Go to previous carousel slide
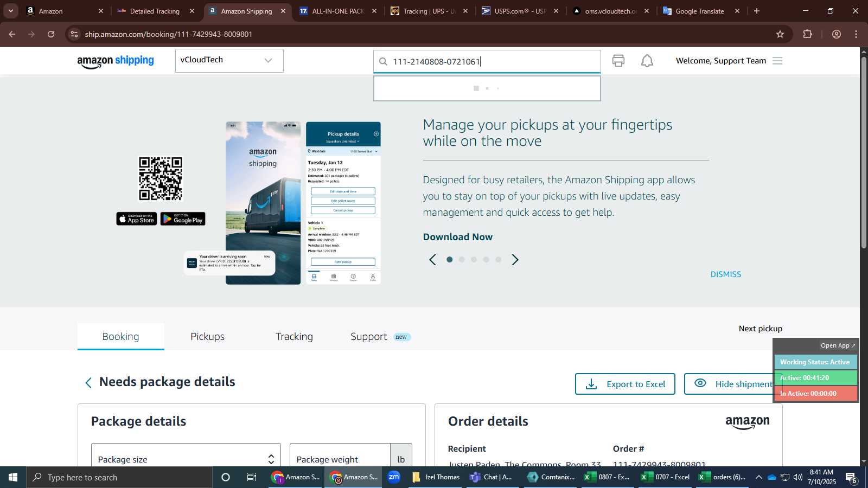The width and height of the screenshot is (868, 488). [x=432, y=260]
